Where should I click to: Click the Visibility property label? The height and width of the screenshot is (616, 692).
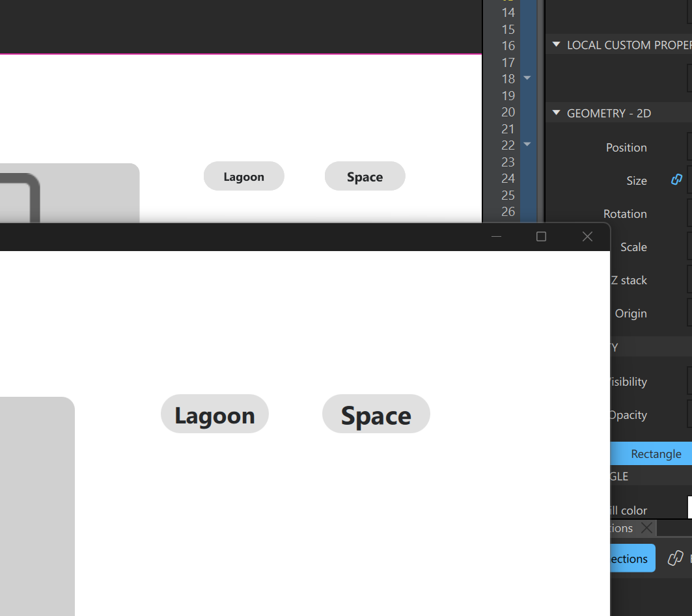coord(628,381)
